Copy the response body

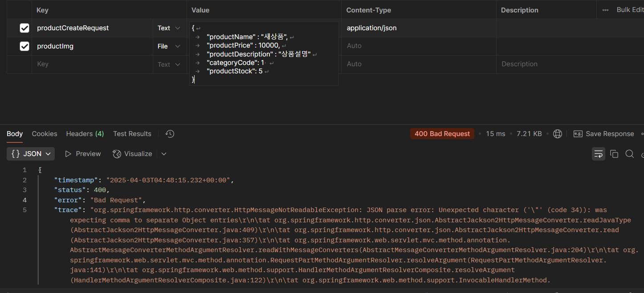614,154
